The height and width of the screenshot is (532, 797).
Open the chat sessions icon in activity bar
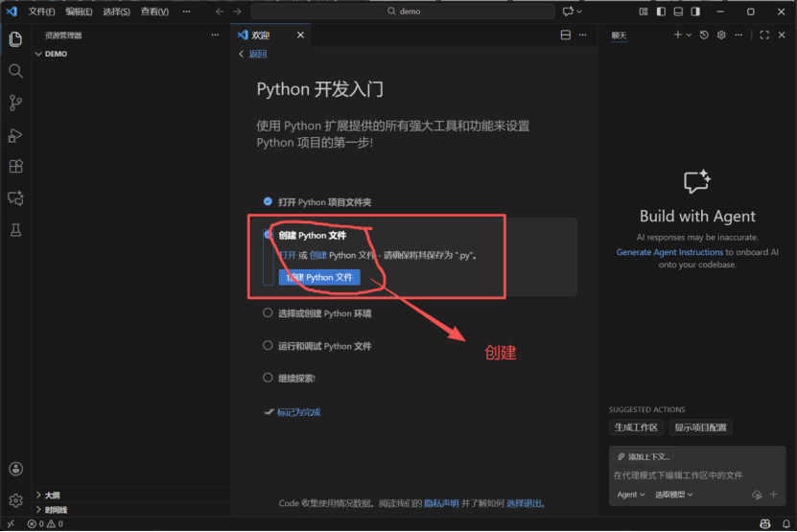(15, 198)
